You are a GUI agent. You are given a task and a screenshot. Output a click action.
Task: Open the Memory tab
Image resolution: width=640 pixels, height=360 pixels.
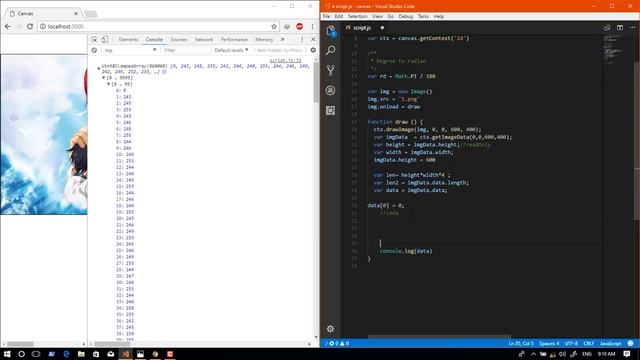click(264, 40)
